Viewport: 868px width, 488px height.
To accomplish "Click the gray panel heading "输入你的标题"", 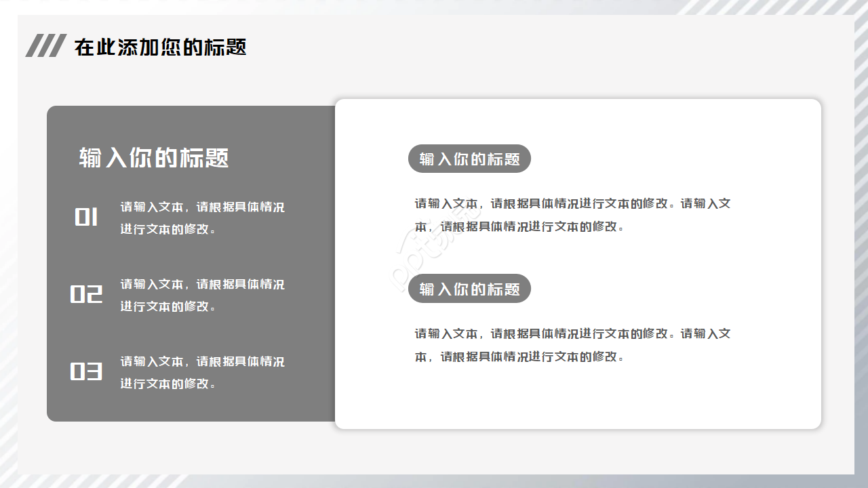I will [x=154, y=157].
